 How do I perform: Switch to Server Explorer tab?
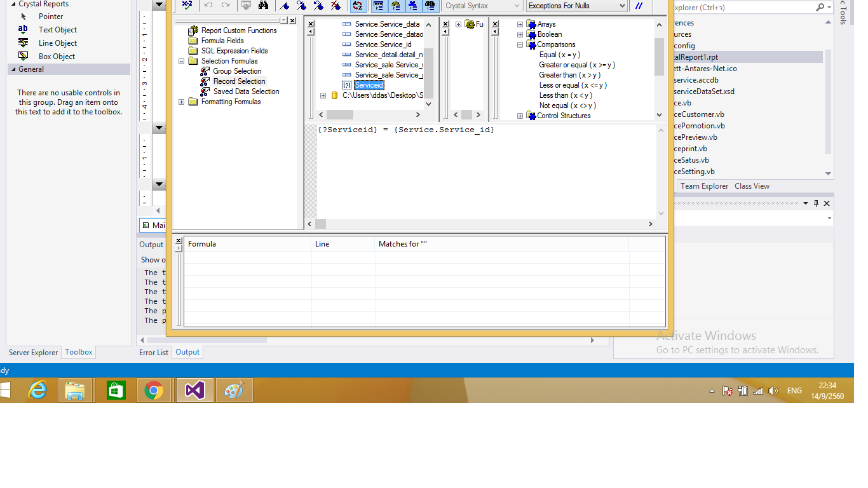pos(33,353)
